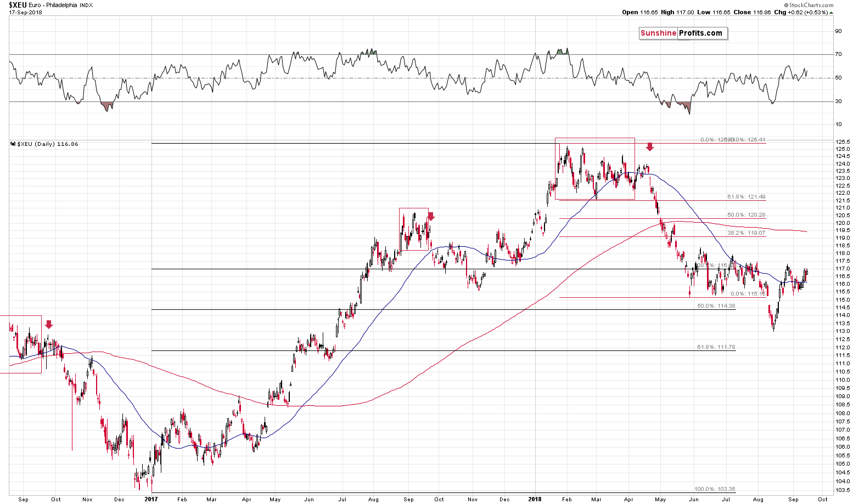Screen dimensions: 859x504
Task: Click price axis value 118.0
Action: tap(843, 253)
